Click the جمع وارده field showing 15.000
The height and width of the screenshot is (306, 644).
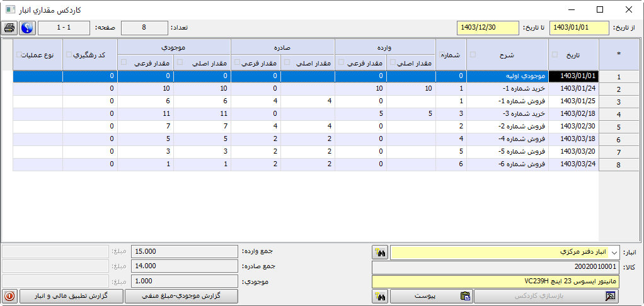(x=185, y=251)
